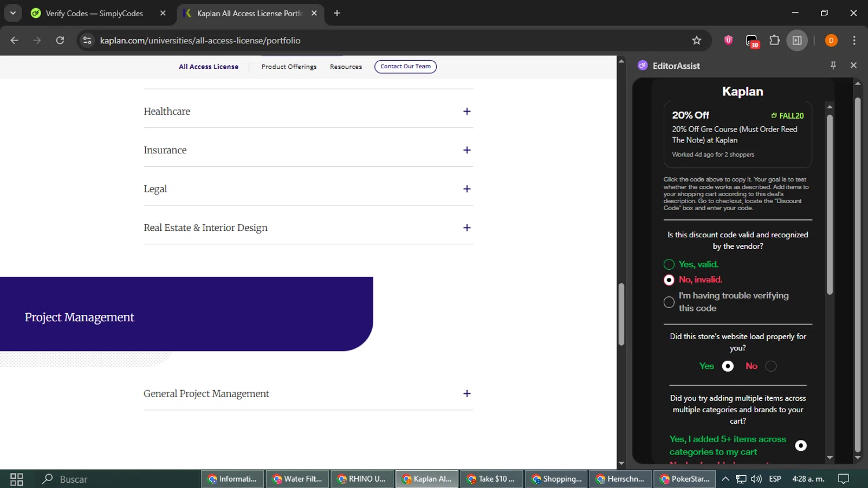Close the Kaplan All Access License tab
Image resolution: width=868 pixels, height=488 pixels.
pyautogui.click(x=314, y=13)
